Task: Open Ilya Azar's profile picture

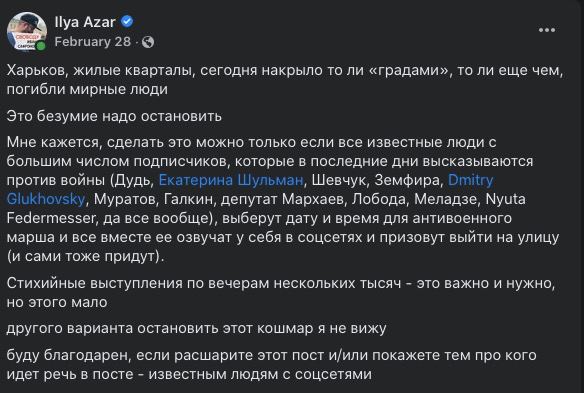Action: click(x=26, y=32)
